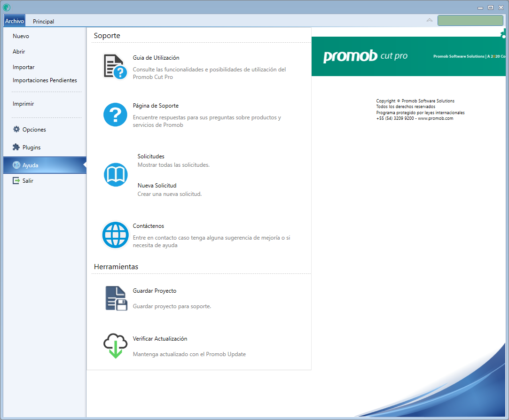This screenshot has height=420, width=509.
Task: Open Importaciones Pendientes
Action: tap(45, 80)
